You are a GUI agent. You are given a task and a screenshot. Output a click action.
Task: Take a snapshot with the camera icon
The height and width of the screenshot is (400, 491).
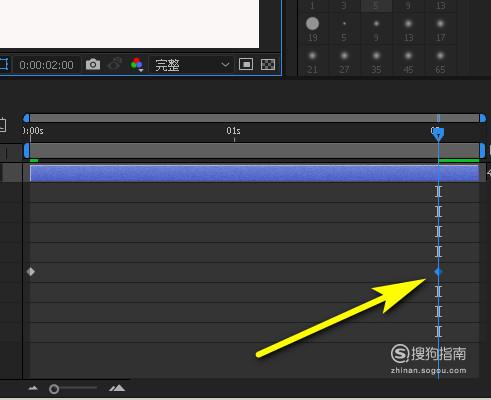click(x=93, y=64)
